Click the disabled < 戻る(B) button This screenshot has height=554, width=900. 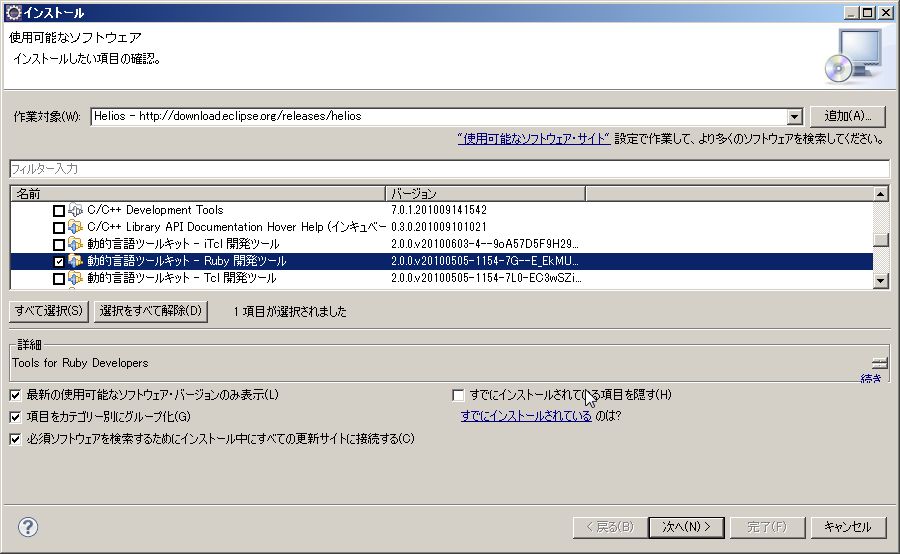pyautogui.click(x=610, y=527)
